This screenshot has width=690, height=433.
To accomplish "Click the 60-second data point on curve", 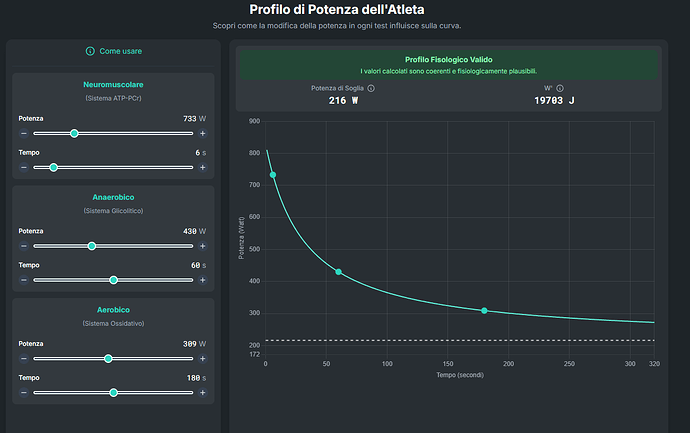I will point(338,272).
